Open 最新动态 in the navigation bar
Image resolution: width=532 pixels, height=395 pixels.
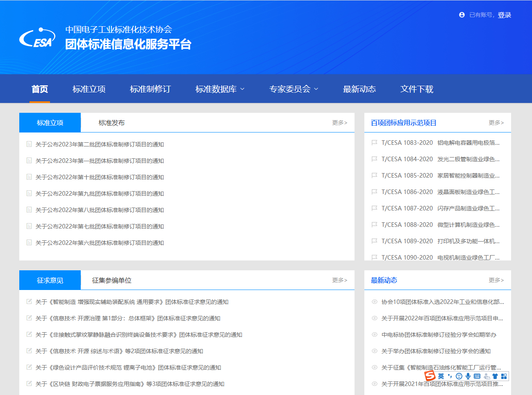(x=359, y=89)
